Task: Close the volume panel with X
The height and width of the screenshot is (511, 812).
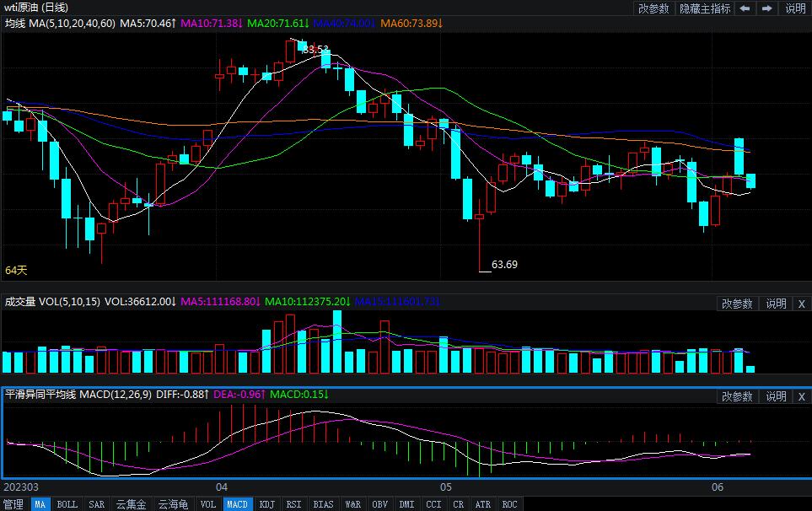Action: [x=801, y=304]
